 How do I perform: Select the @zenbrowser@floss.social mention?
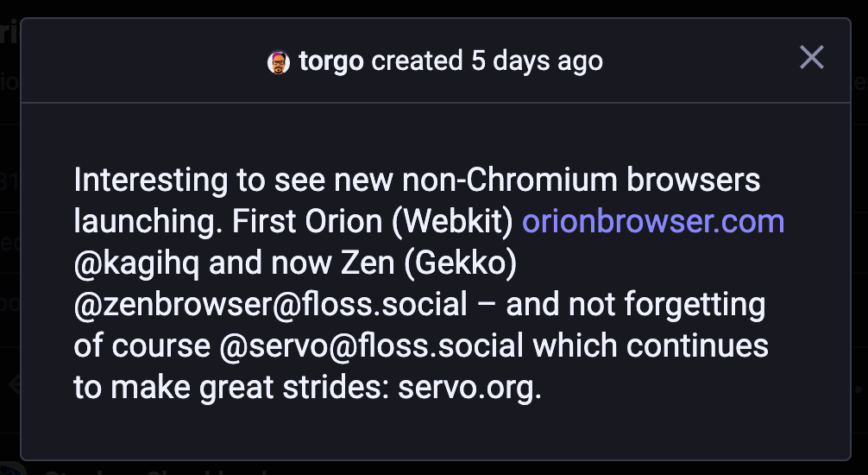click(271, 304)
